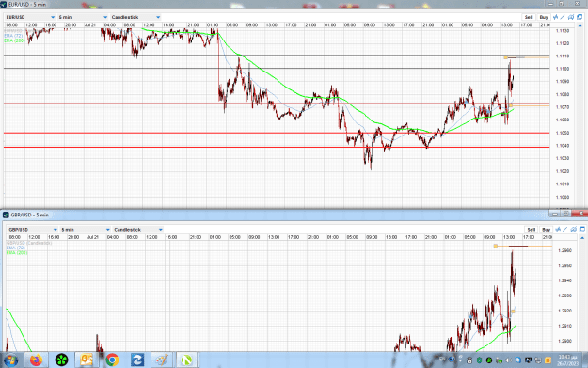Click the EUR/USD window title icon
This screenshot has width=588, height=368.
pos(4,5)
